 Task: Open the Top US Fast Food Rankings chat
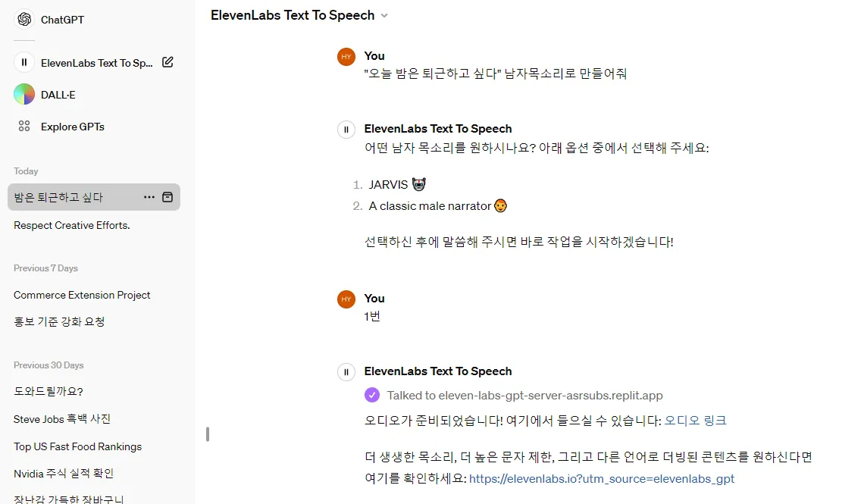[77, 446]
